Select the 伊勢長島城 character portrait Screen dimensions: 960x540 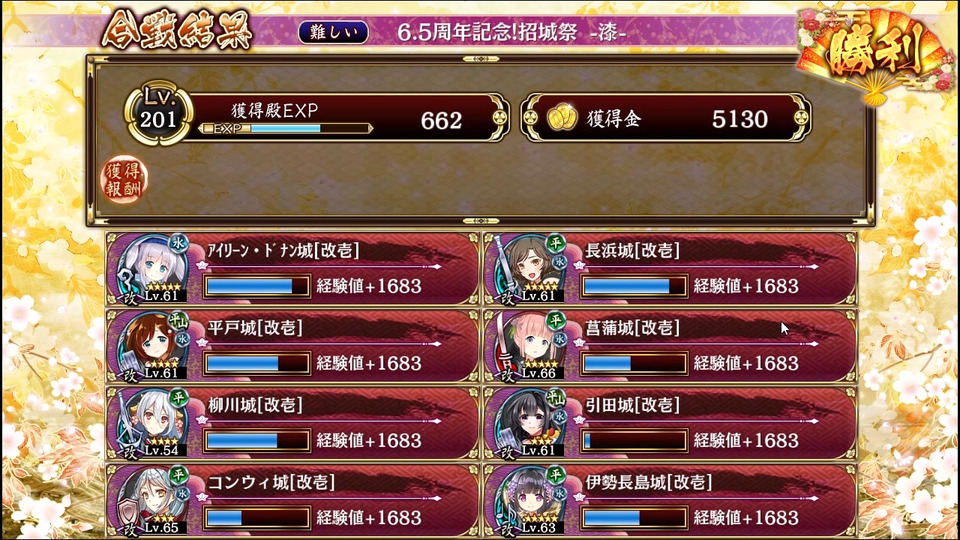530,501
